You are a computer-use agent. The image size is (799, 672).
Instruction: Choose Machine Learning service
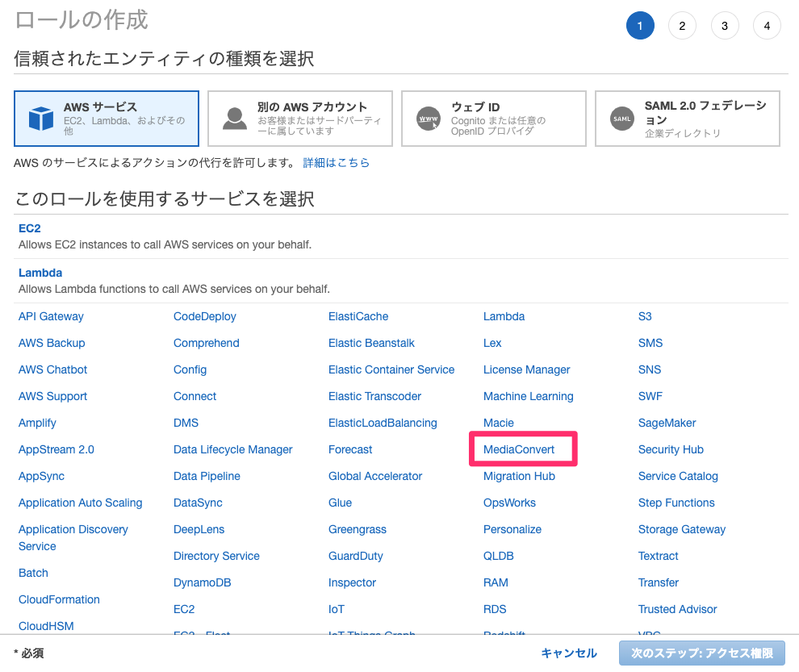click(x=529, y=396)
